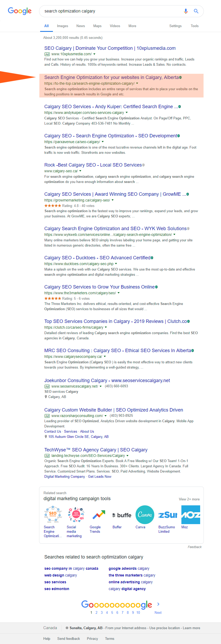The width and height of the screenshot is (221, 644).
Task: Click the Google Trends icon
Action: pyautogui.click(x=99, y=515)
